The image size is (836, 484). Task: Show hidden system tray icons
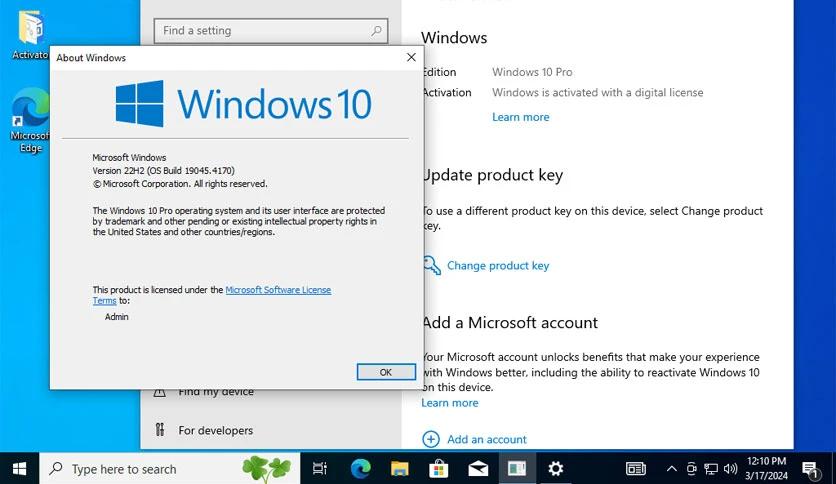671,468
